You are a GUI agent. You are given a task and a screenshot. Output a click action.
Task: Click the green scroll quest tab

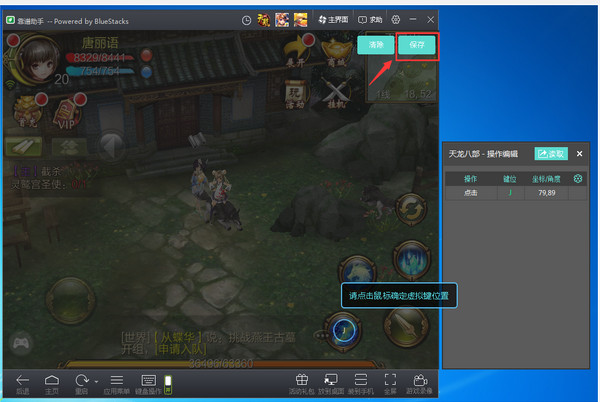pyautogui.click(x=24, y=146)
